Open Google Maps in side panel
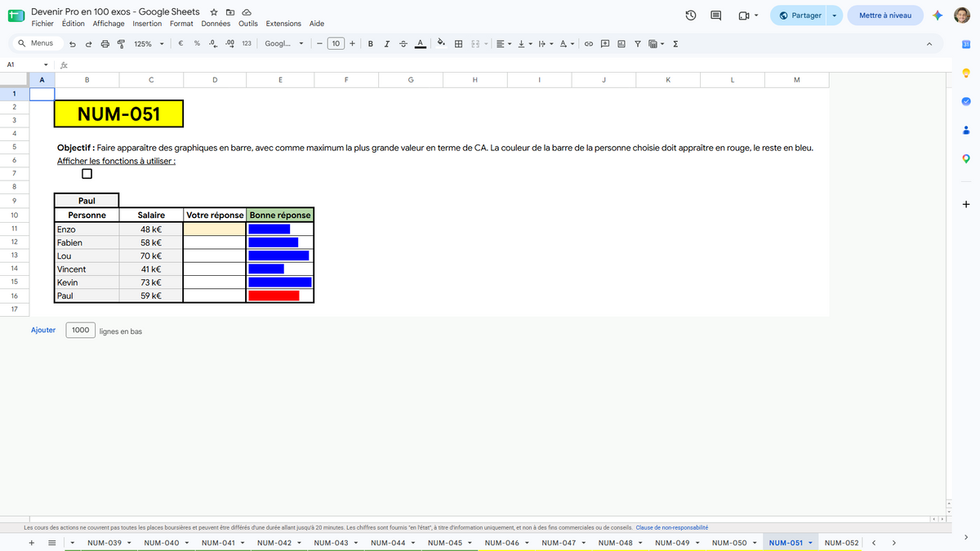 point(965,158)
